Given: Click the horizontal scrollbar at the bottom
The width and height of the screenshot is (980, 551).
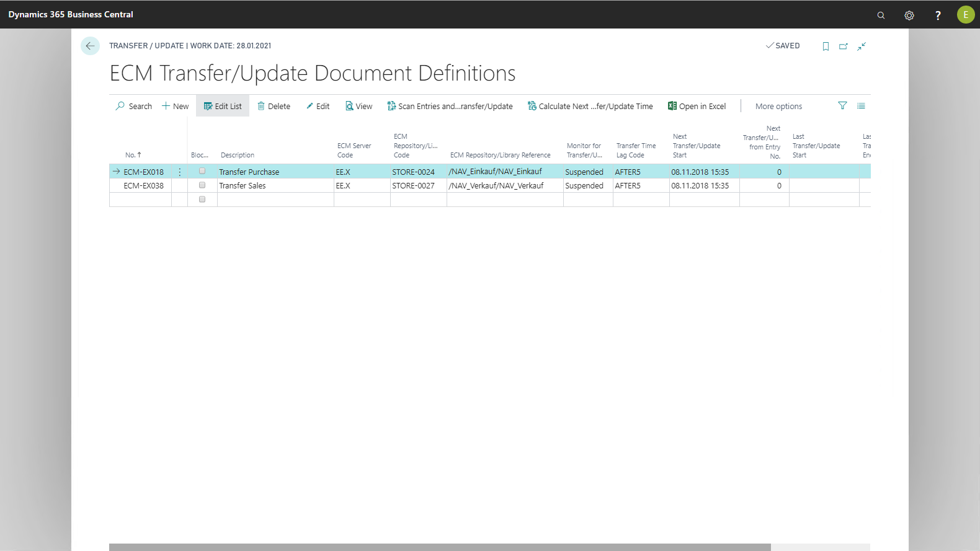Looking at the screenshot, I should (x=439, y=547).
